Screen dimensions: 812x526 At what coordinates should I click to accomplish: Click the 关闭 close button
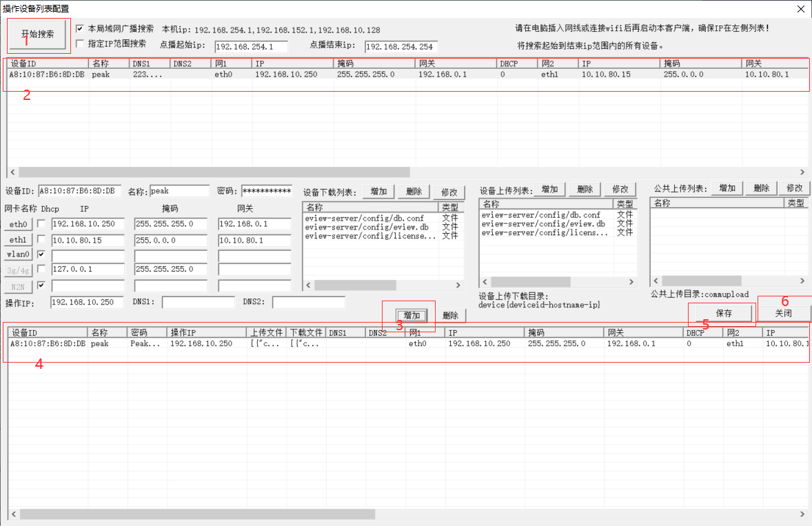[x=784, y=313]
